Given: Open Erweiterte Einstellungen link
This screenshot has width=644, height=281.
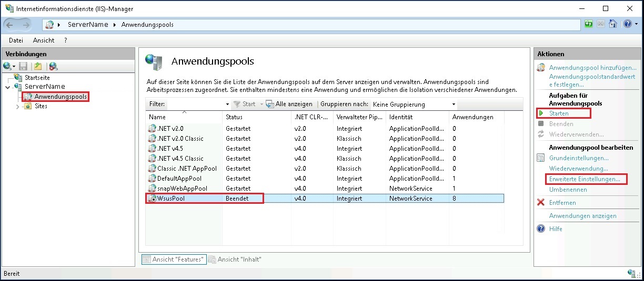Looking at the screenshot, I should (x=585, y=179).
